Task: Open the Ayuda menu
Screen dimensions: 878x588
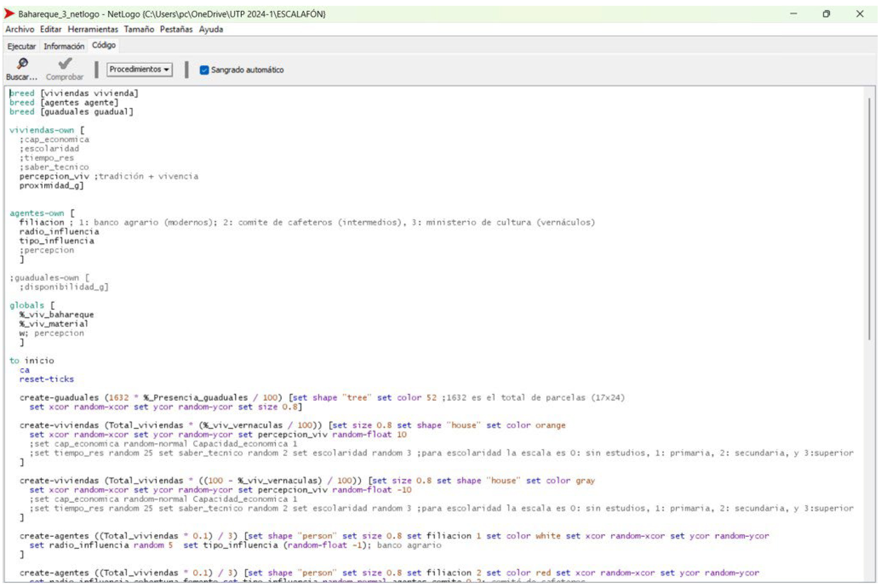Action: [211, 29]
